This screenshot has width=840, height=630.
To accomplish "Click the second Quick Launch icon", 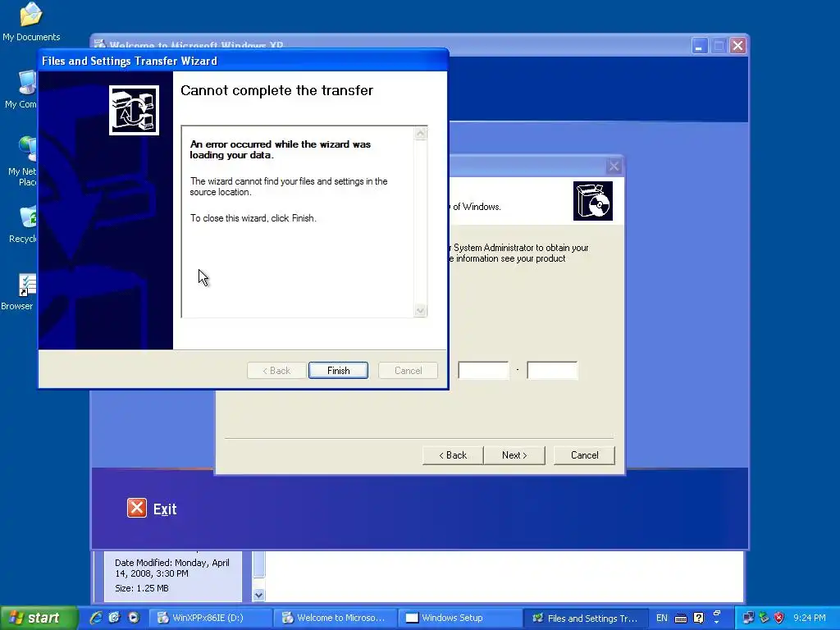I will pos(114,618).
